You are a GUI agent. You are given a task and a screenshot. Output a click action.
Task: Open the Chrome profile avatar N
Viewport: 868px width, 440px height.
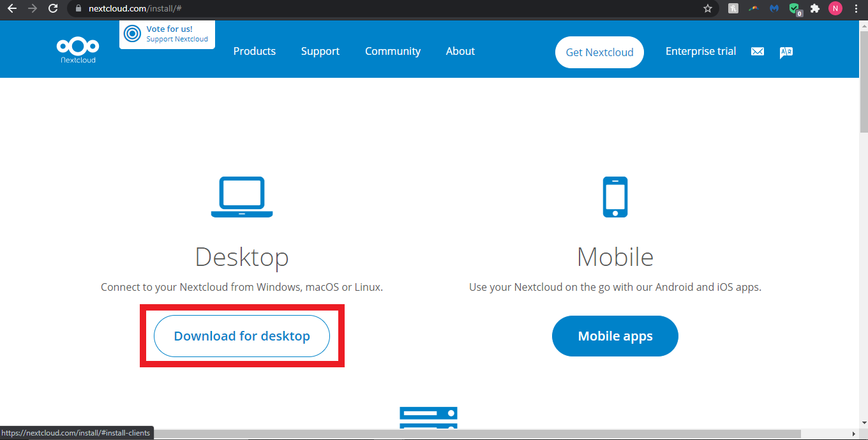pyautogui.click(x=835, y=9)
